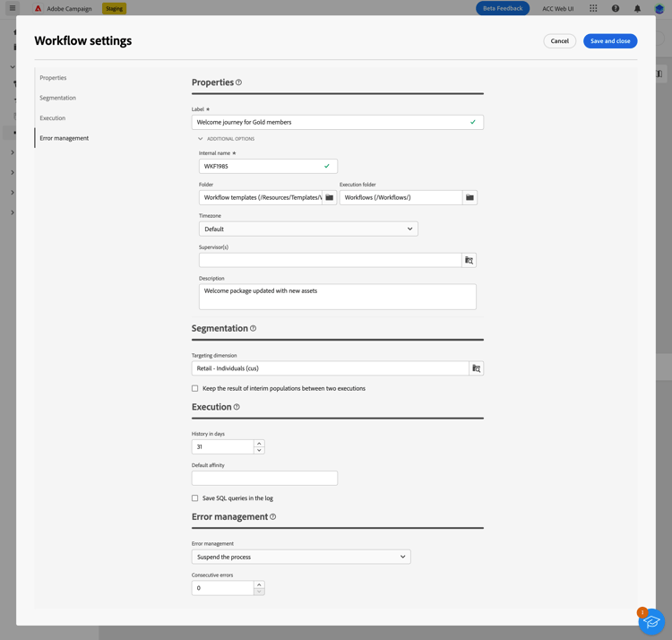
Task: Increase History in days value
Action: (x=259, y=443)
